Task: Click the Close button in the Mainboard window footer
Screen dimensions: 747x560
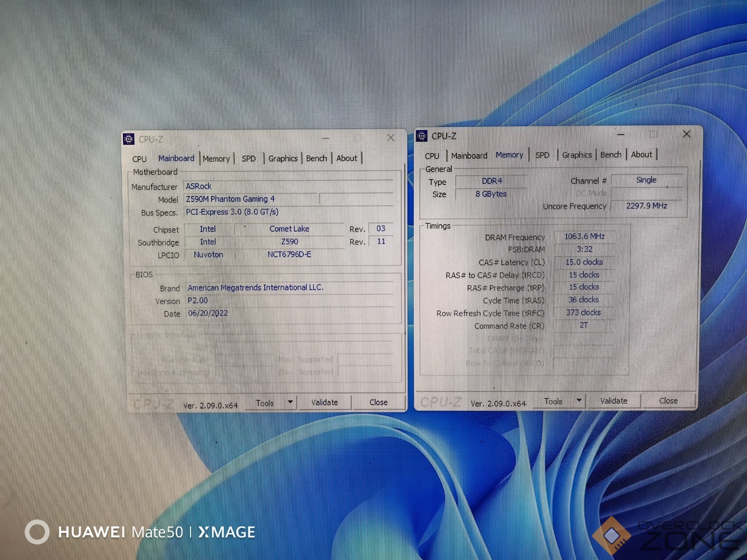Action: 379,402
